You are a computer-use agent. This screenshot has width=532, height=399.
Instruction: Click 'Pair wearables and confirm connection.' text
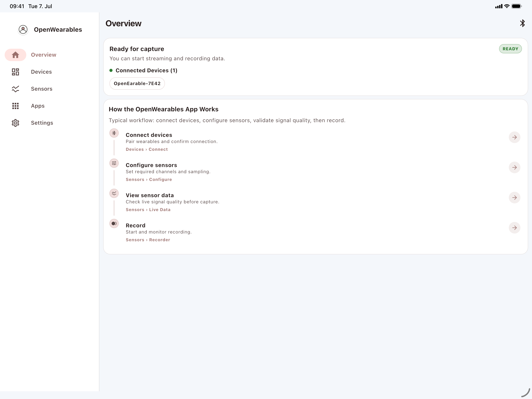[x=172, y=142]
